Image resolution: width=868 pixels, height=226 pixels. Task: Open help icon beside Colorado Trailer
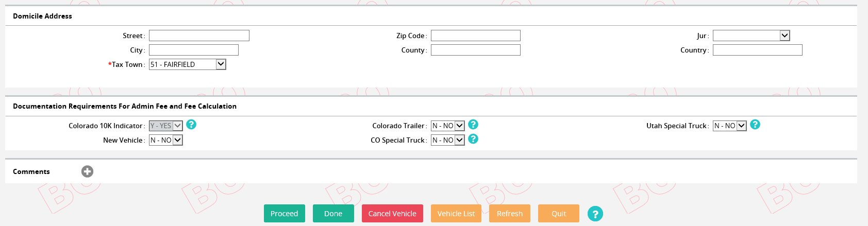point(473,125)
